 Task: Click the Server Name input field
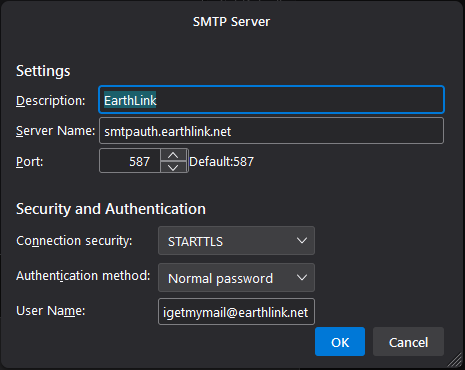(x=271, y=131)
